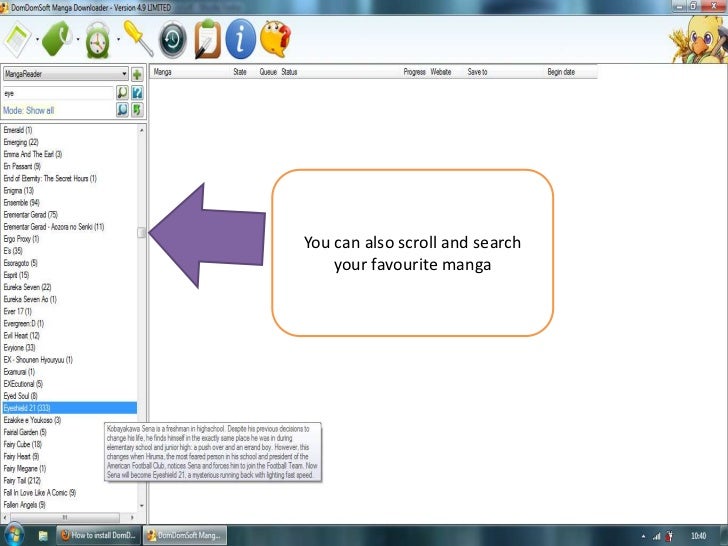Open the Windows Start button
This screenshot has width=728, height=546.
point(13,535)
